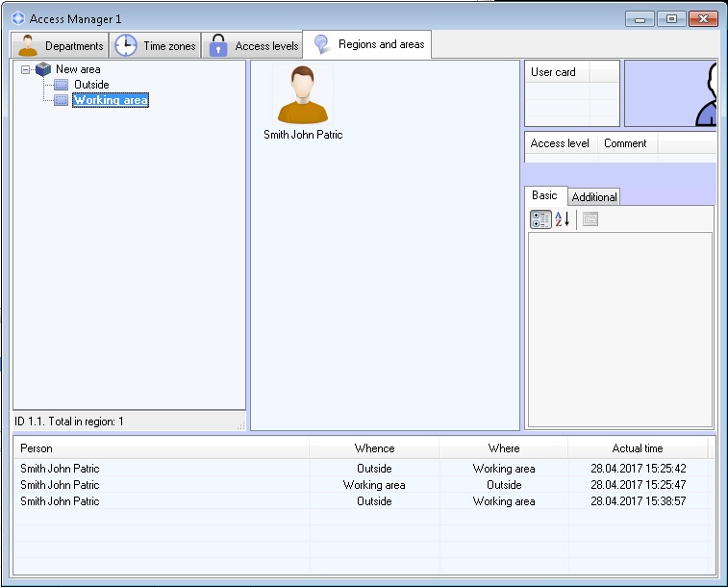Switch to the Basic properties tab
Image resolution: width=728 pixels, height=588 pixels.
click(545, 195)
